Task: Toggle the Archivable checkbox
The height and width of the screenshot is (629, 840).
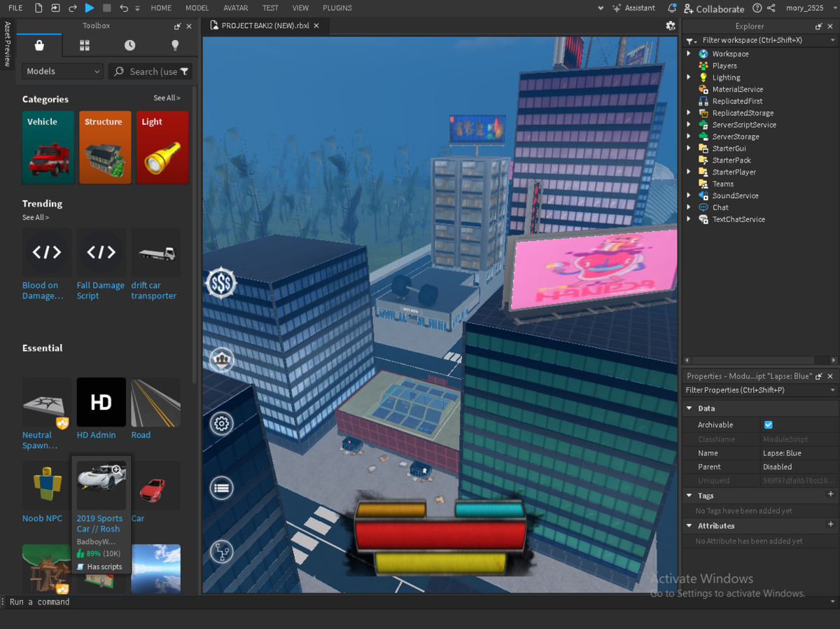Action: (769, 425)
